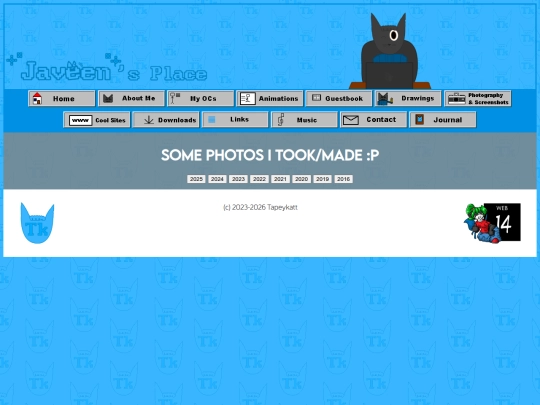The height and width of the screenshot is (405, 540).
Task: Click the notebook icon for Journal
Action: 419,120
